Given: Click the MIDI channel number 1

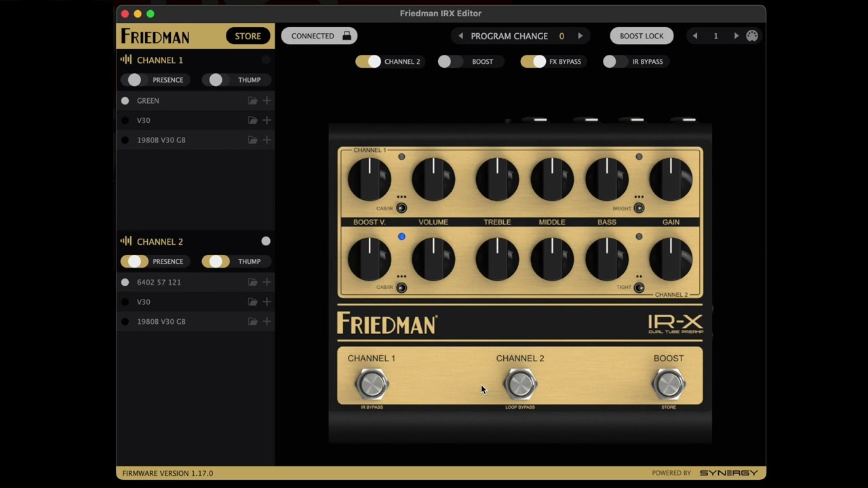Looking at the screenshot, I should point(715,36).
